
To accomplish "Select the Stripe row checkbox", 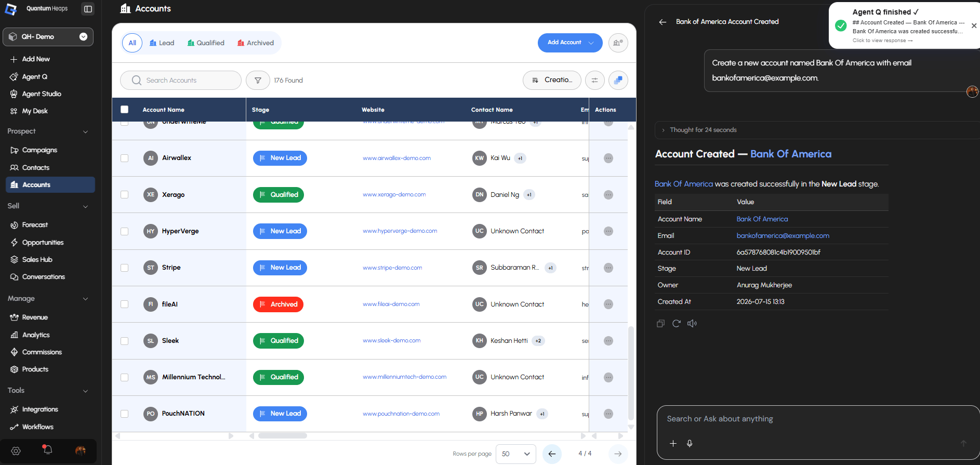I will coord(124,268).
